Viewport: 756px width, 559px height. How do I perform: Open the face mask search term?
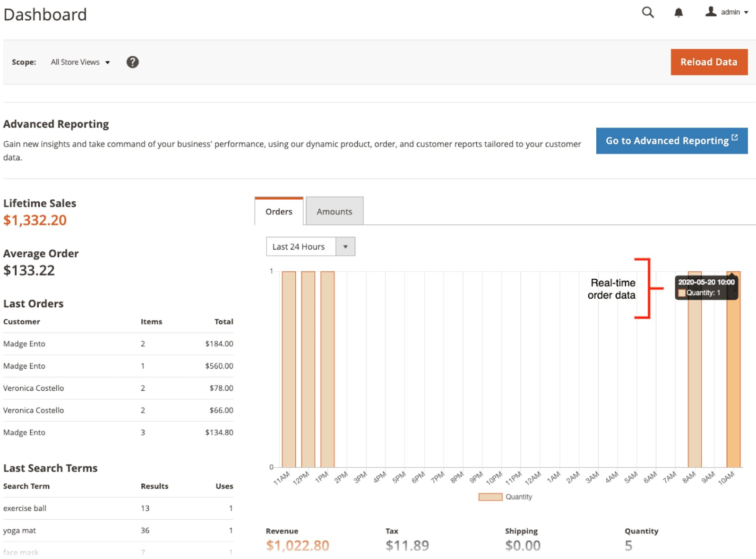tap(21, 551)
